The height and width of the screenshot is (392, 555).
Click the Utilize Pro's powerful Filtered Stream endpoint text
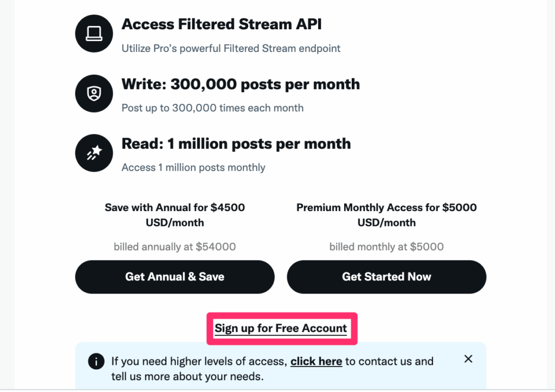click(x=231, y=48)
